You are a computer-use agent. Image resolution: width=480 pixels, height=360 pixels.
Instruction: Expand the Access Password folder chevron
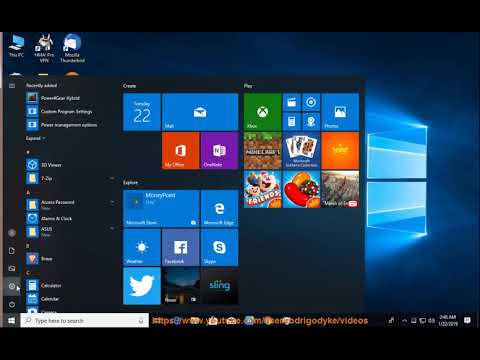(x=112, y=202)
